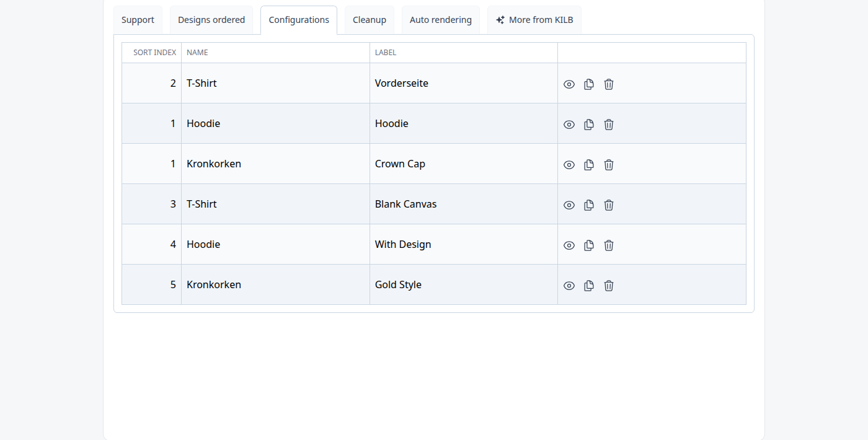Remove Blank Canvas using the trash icon
This screenshot has height=440, width=868.
609,205
